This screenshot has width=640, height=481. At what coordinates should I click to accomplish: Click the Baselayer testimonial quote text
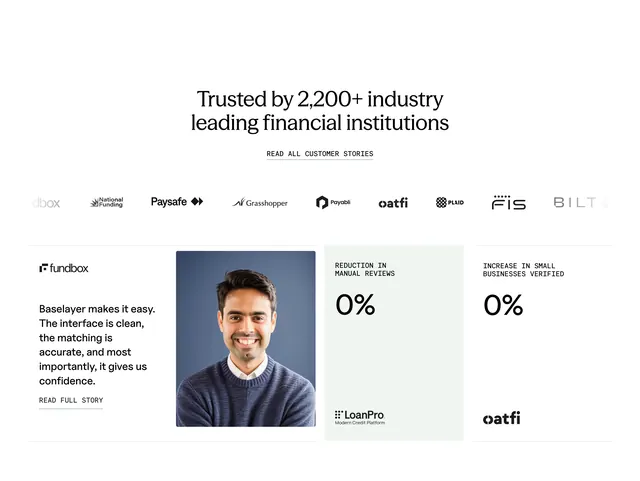pyautogui.click(x=97, y=345)
